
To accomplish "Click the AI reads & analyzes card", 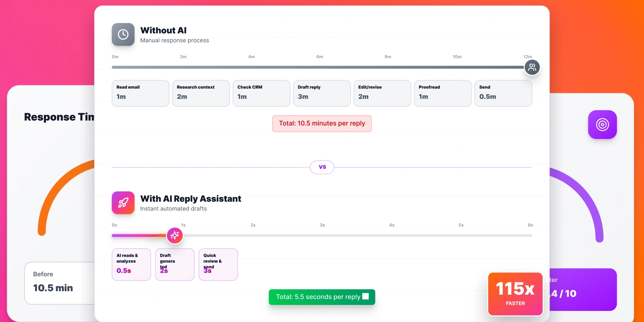I will pos(131,264).
